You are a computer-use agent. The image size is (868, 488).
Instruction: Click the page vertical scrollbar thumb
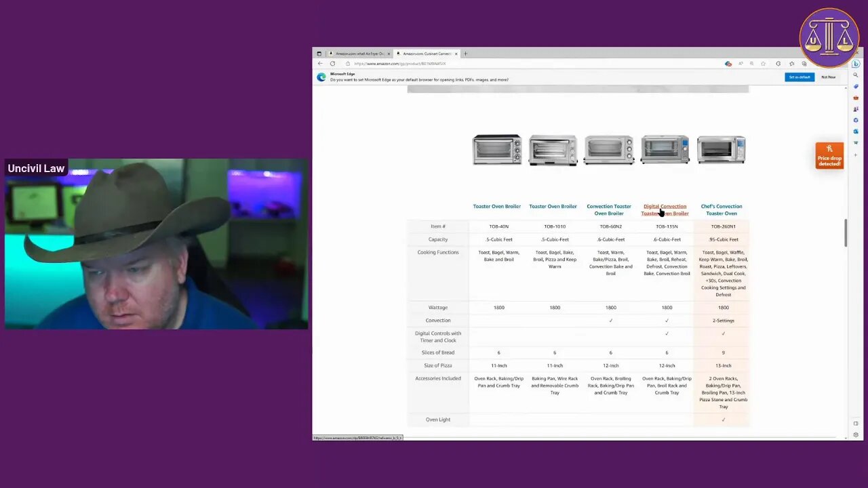coord(845,233)
